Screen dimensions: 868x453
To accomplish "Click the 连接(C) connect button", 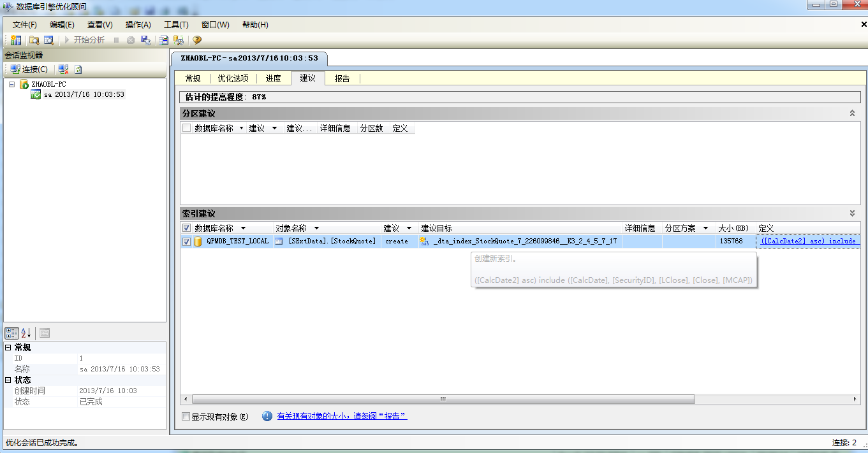I will click(x=29, y=69).
